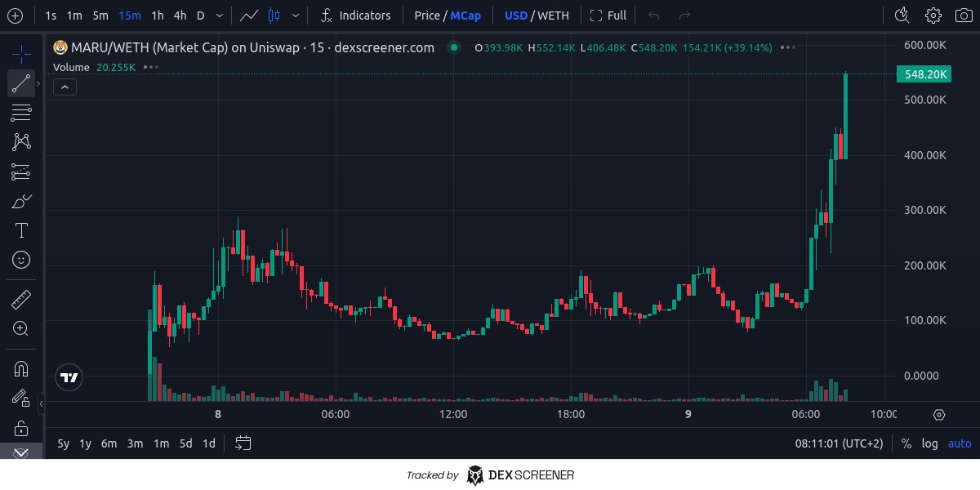Open chart settings gear in top bar
This screenshot has height=490, width=980.
tap(933, 15)
